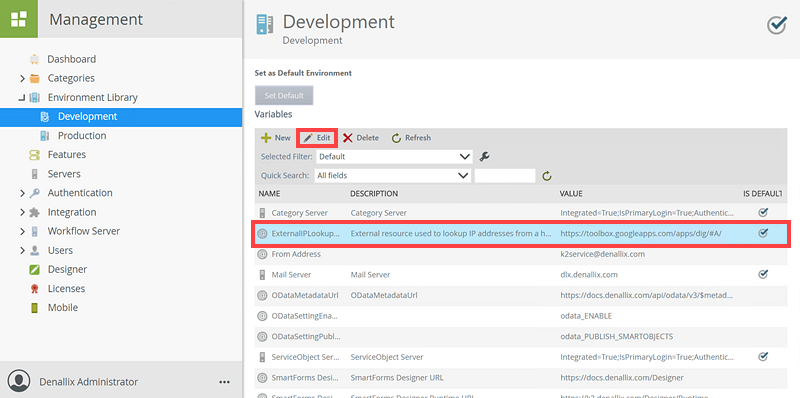Viewport: 800px width, 398px height.
Task: Expand the Categories tree node
Action: (22, 79)
